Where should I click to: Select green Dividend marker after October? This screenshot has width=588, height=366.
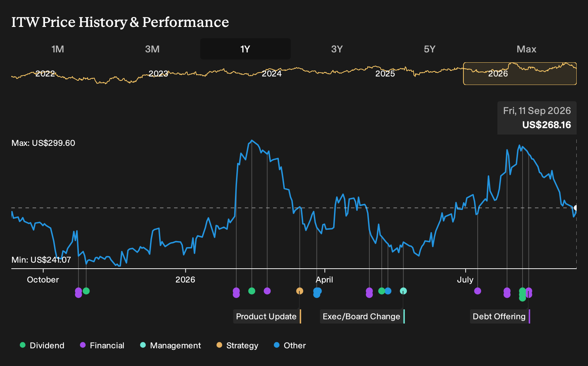86,291
